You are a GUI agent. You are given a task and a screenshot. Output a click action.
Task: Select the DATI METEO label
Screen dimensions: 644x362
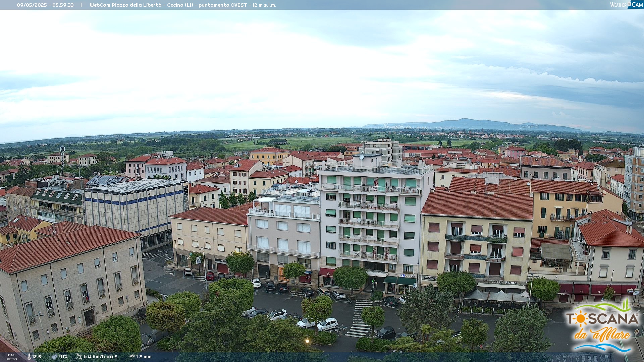(12, 357)
